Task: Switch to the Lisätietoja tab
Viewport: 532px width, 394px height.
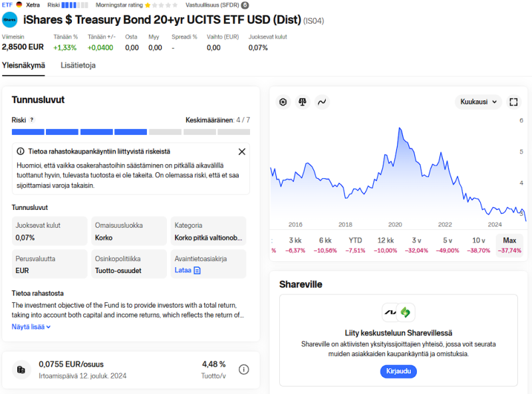Action: click(78, 65)
